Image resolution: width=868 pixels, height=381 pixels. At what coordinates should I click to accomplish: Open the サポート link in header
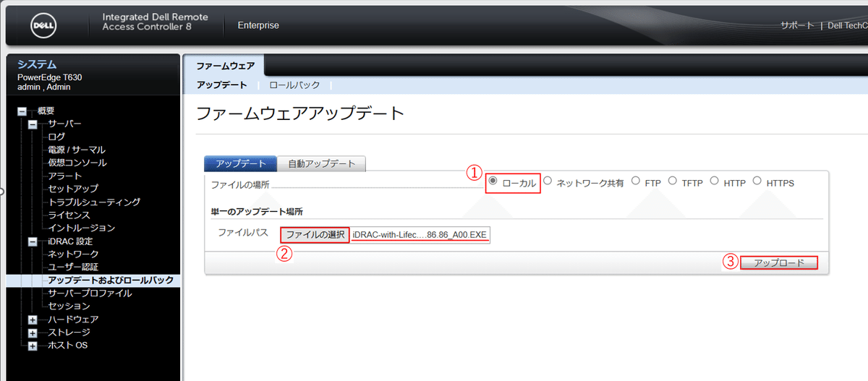[x=797, y=25]
